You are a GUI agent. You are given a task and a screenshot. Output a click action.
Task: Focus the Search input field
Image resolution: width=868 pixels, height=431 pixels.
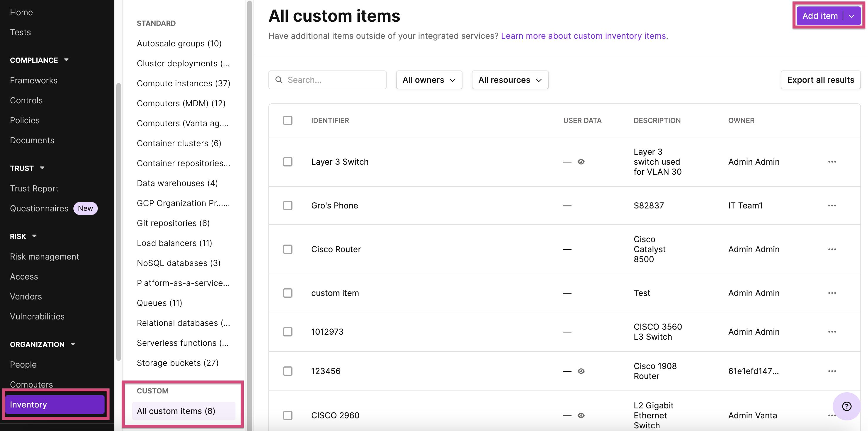[327, 80]
